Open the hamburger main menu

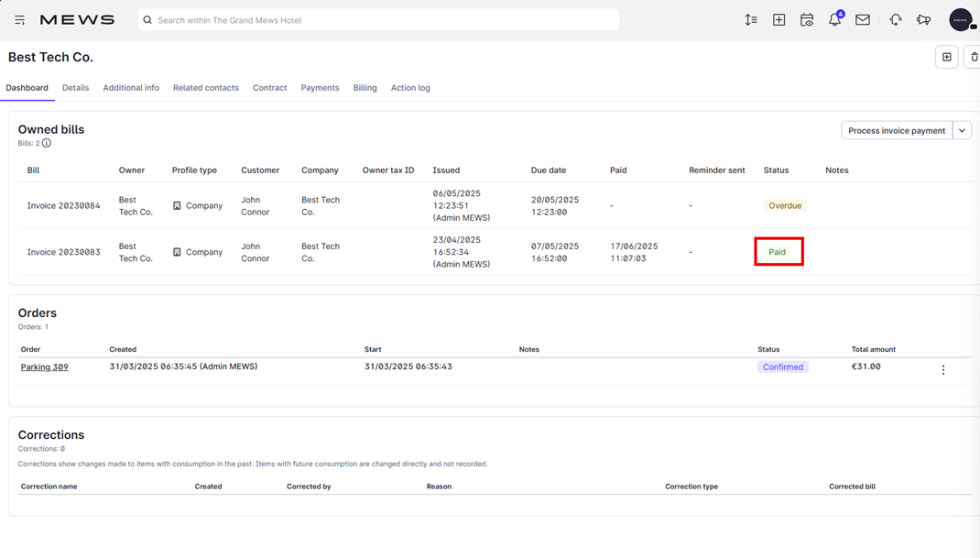click(x=20, y=20)
